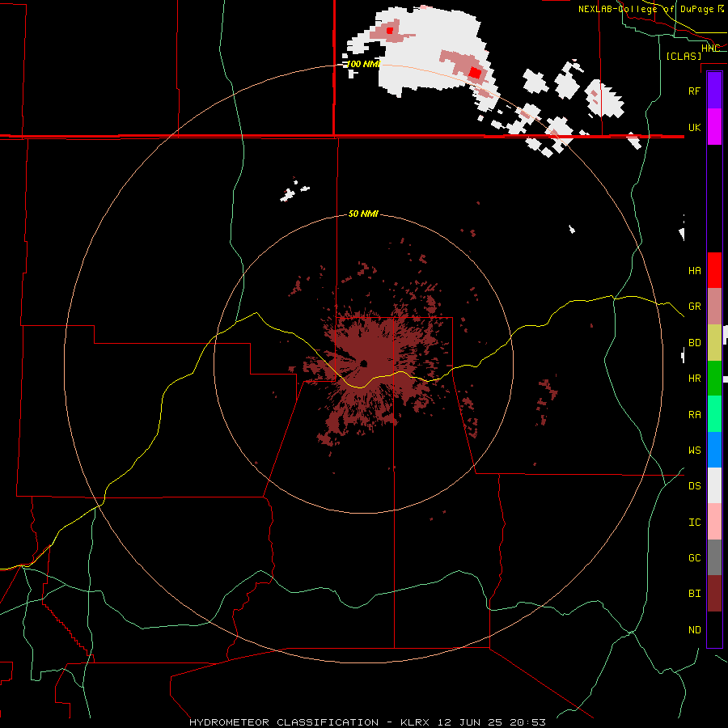Click the "50 NMI" range ring label

pos(363,214)
